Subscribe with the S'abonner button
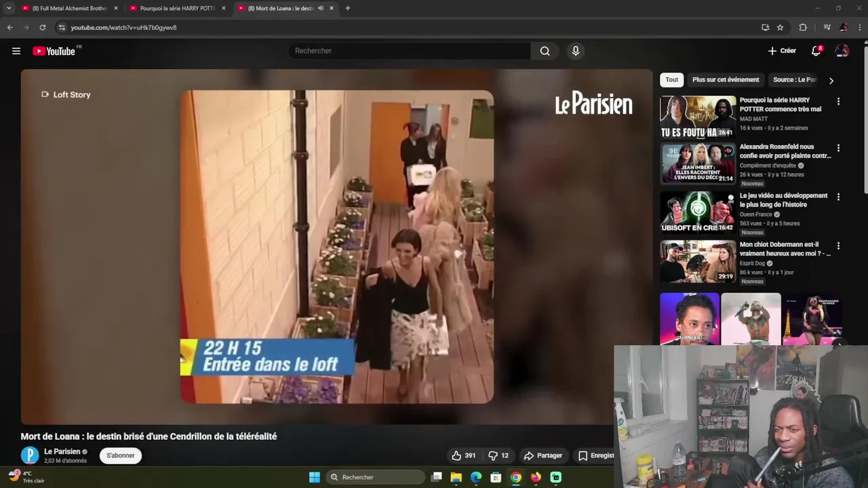This screenshot has width=868, height=488. click(x=121, y=455)
